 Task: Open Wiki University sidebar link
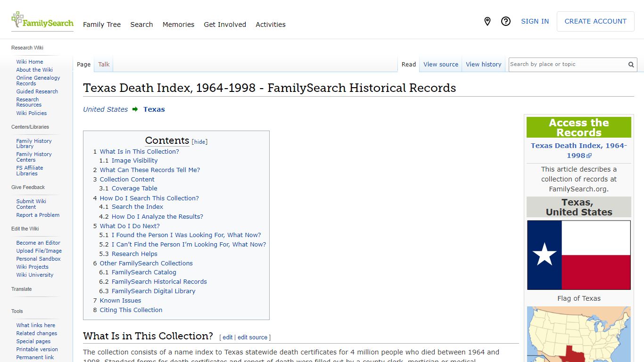coord(35,275)
